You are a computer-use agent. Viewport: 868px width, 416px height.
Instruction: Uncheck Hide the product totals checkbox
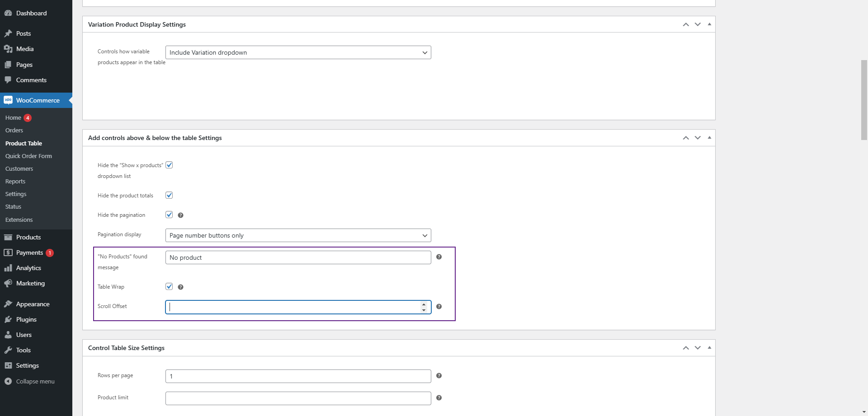(x=169, y=195)
